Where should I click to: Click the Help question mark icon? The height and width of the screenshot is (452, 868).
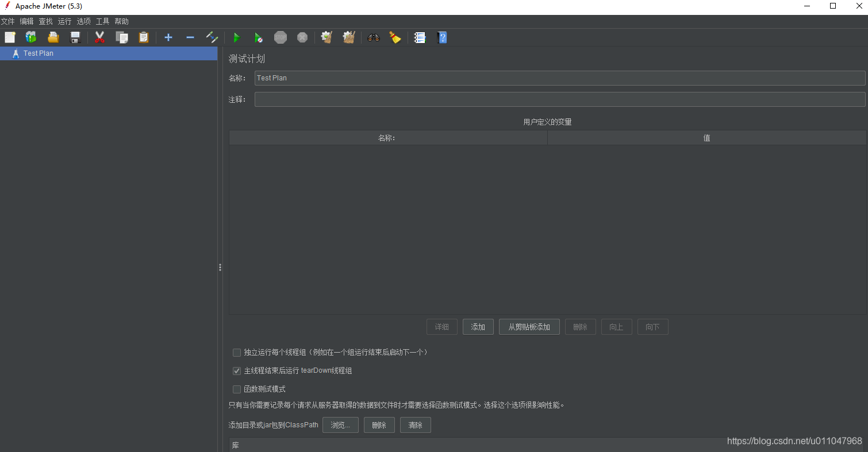point(442,37)
